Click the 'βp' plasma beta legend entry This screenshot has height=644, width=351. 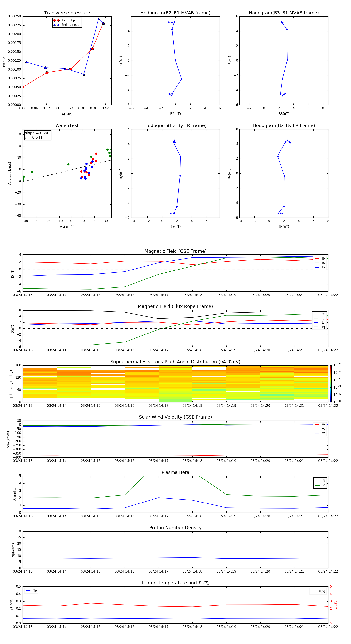(x=320, y=480)
